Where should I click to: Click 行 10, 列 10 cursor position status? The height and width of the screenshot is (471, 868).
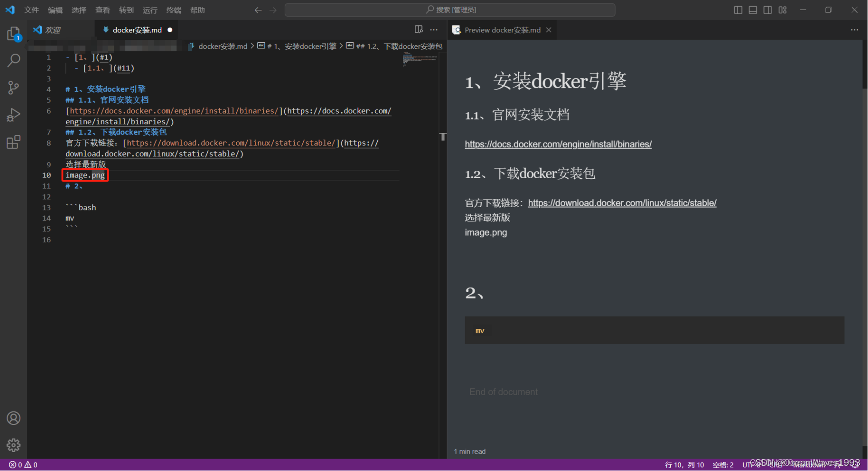[x=684, y=465]
